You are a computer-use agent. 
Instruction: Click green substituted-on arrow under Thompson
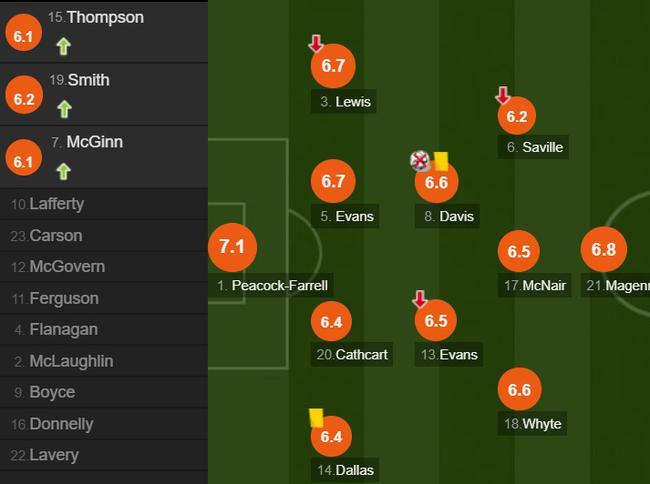pos(63,46)
